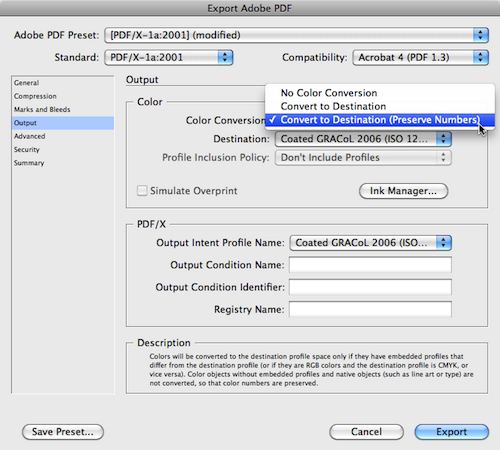Screen dimensions: 500x450
Task: Open the Ink Manager dialog
Action: (403, 191)
